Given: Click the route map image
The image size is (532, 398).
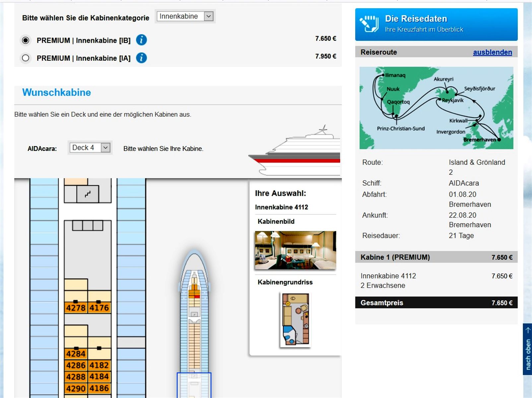Looking at the screenshot, I should click(x=436, y=108).
